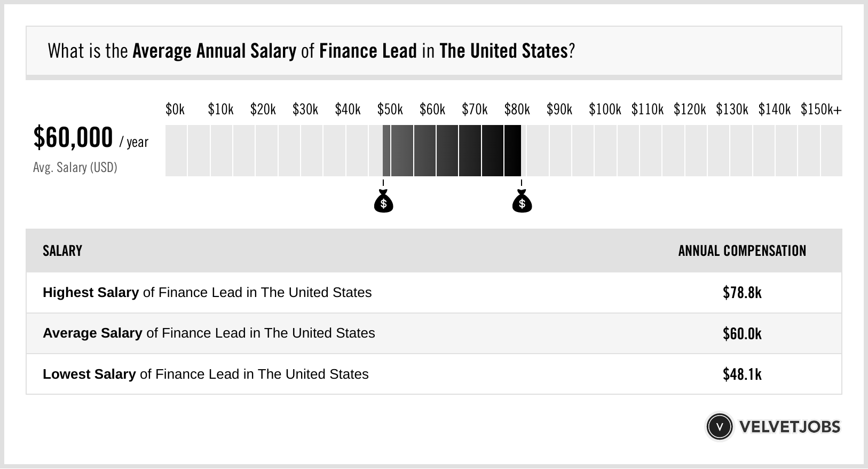Select the Highest Salary row label
Viewport: 868px width, 469px height.
(207, 293)
